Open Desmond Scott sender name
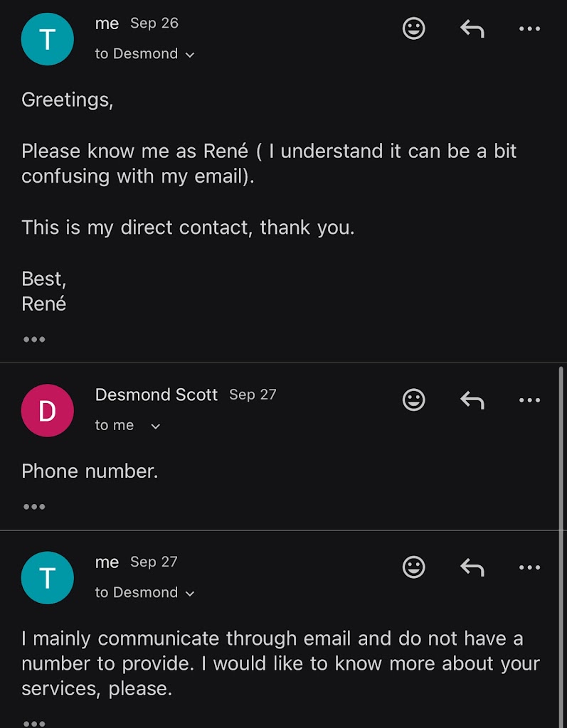567x728 pixels. tap(156, 395)
